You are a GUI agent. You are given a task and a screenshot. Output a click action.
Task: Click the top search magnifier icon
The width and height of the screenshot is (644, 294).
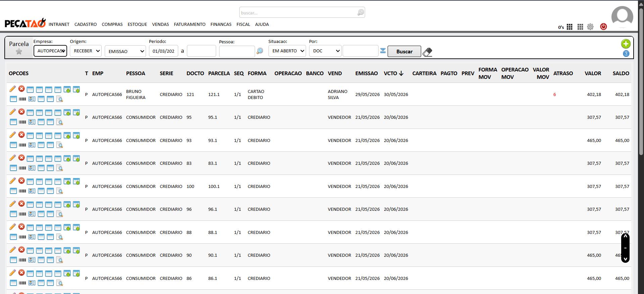361,12
